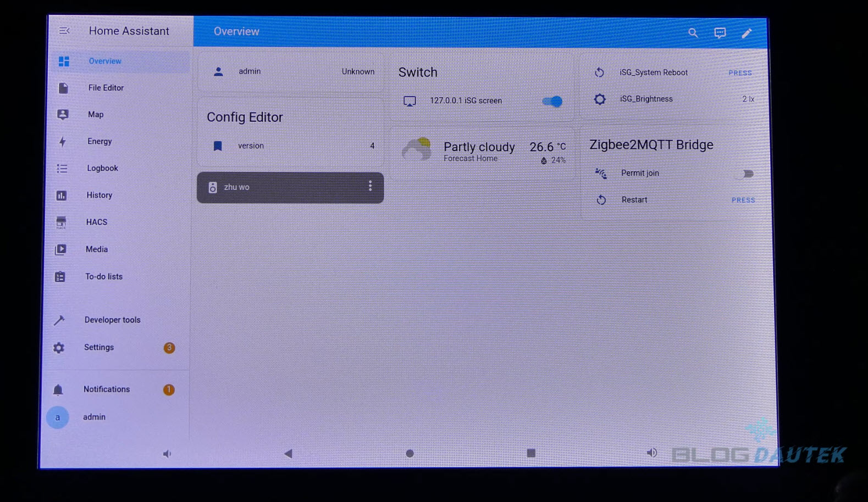The image size is (868, 502).
Task: Open the three-dot menu on zhu wo card
Action: coord(370,186)
